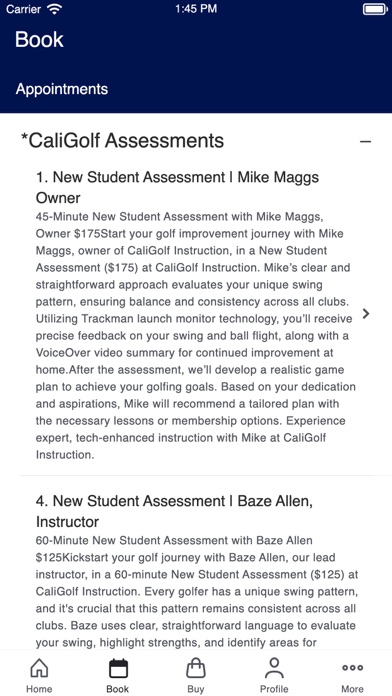
Task: Open New Student Assessment Mike Maggs Owner
Action: pos(177,187)
